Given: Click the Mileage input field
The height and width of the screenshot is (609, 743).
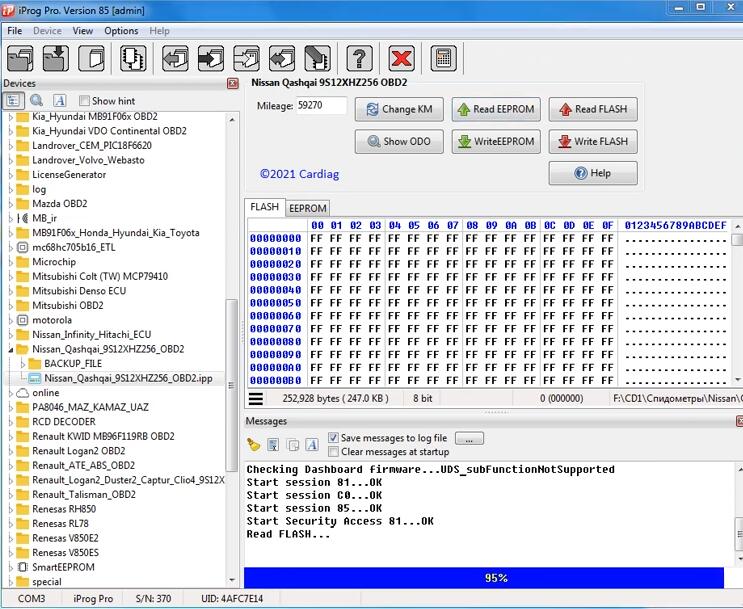Looking at the screenshot, I should tap(321, 106).
